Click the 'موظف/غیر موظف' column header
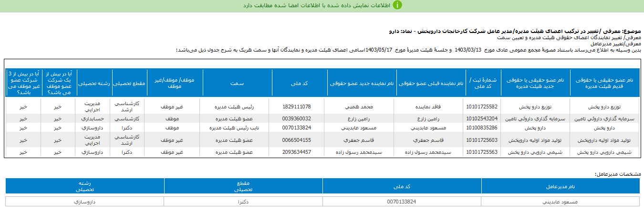This screenshot has width=644, height=214. click(x=175, y=83)
